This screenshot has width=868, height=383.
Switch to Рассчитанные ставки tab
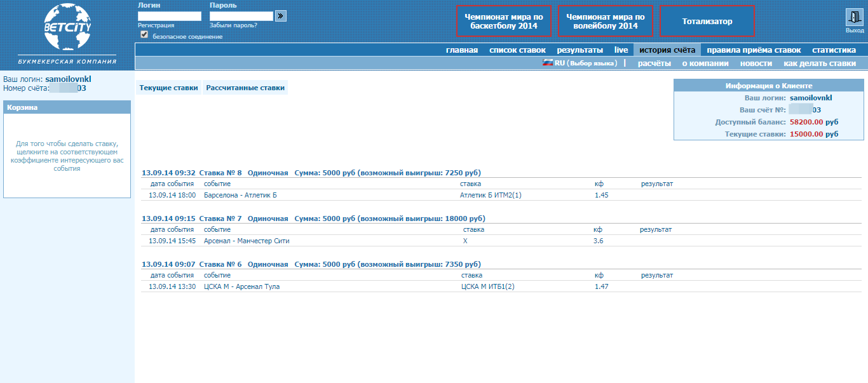[245, 88]
